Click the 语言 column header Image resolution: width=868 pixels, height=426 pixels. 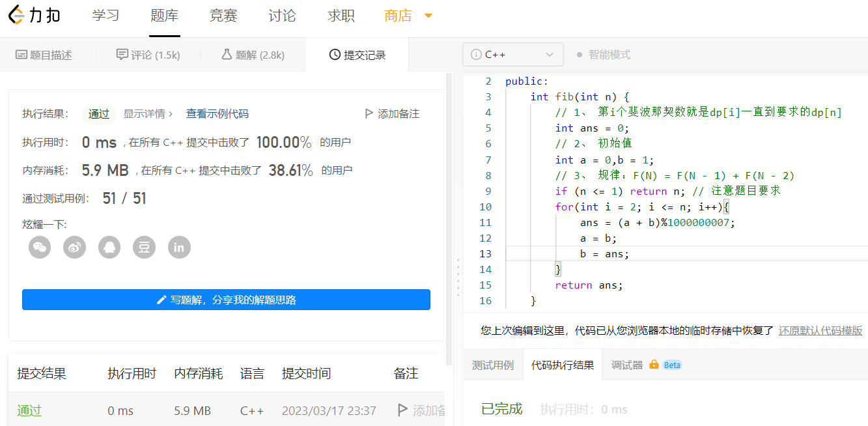(253, 373)
